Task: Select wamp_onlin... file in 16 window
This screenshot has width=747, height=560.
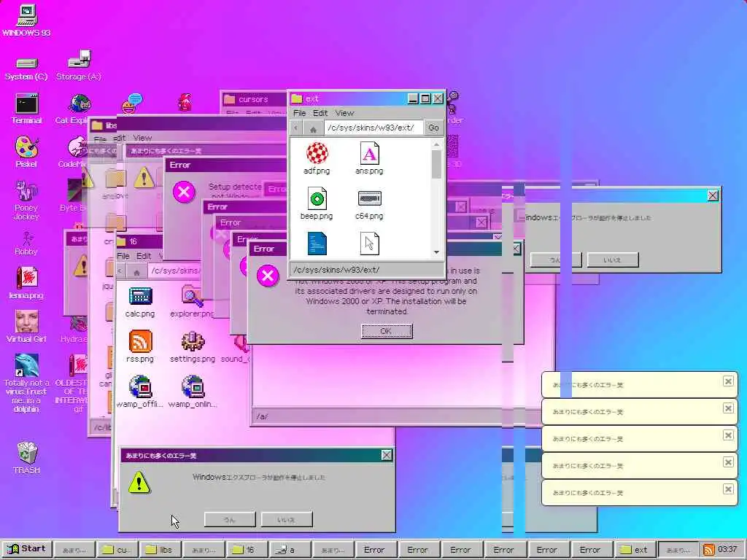Action: 193,392
